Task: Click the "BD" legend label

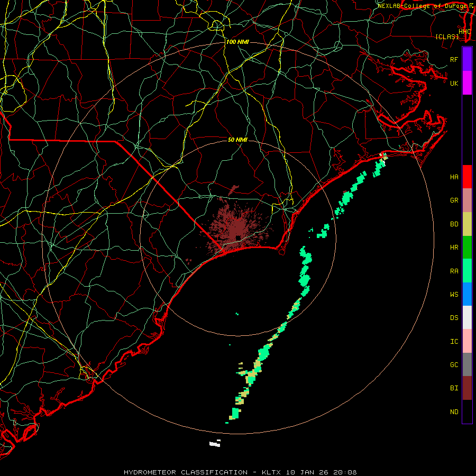Action: pos(454,224)
